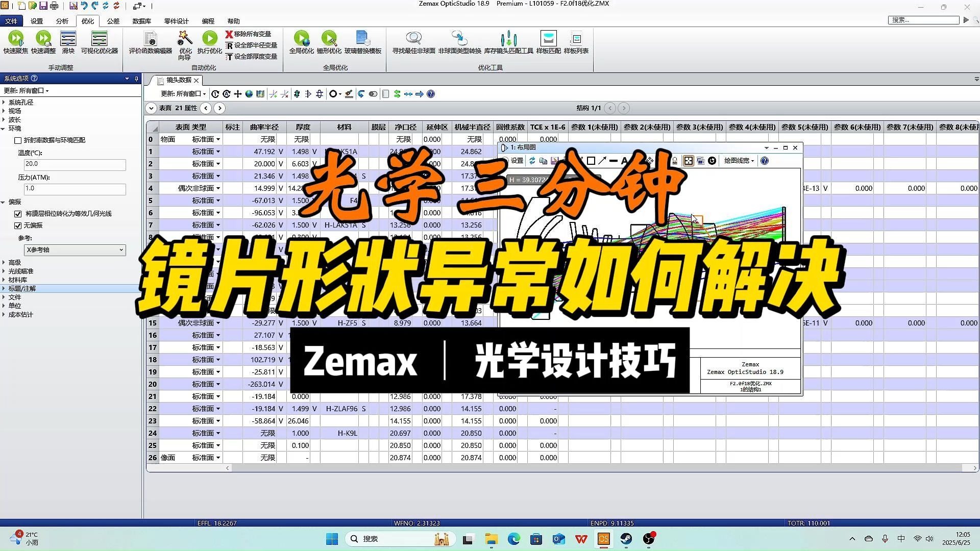Run 执行优化 (Execute Optimization)

tap(209, 43)
